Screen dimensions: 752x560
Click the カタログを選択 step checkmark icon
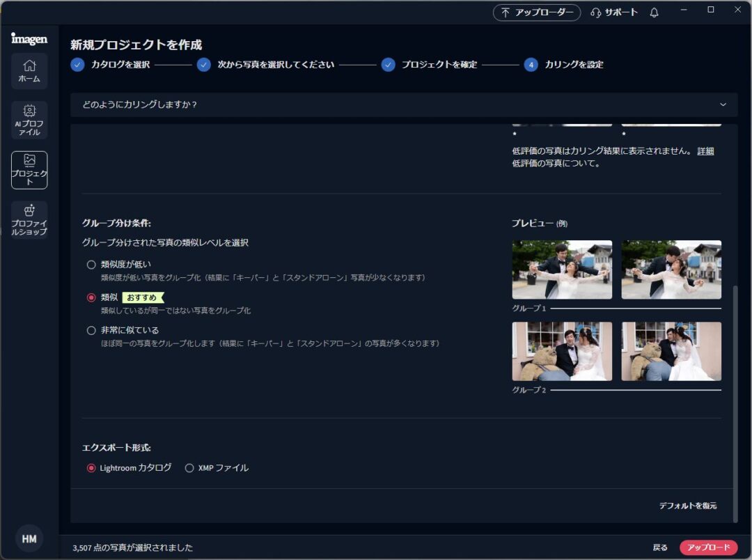coord(77,65)
